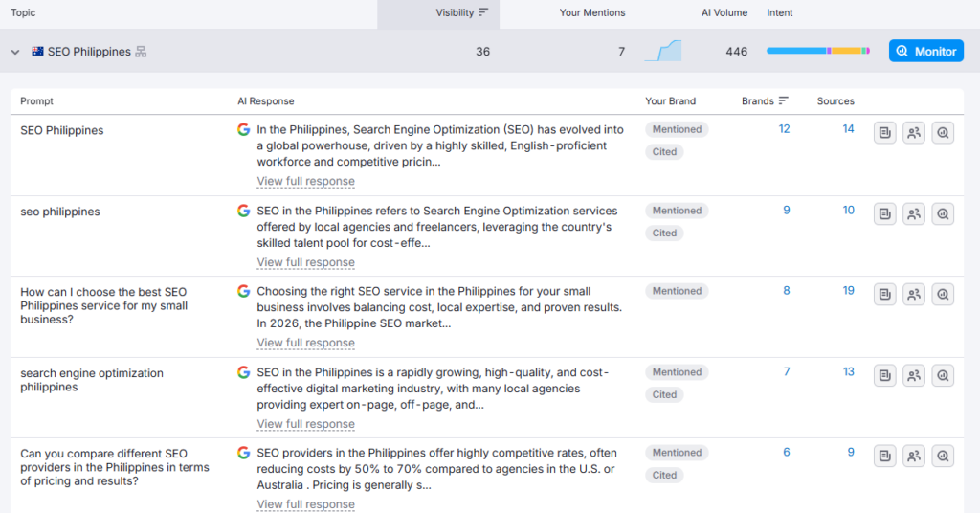The width and height of the screenshot is (980, 513).
Task: Click Google logo in 'SEO in the Philippines refers' response
Action: [x=244, y=211]
